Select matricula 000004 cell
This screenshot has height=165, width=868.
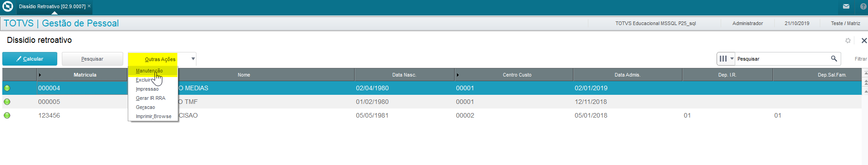(x=49, y=88)
